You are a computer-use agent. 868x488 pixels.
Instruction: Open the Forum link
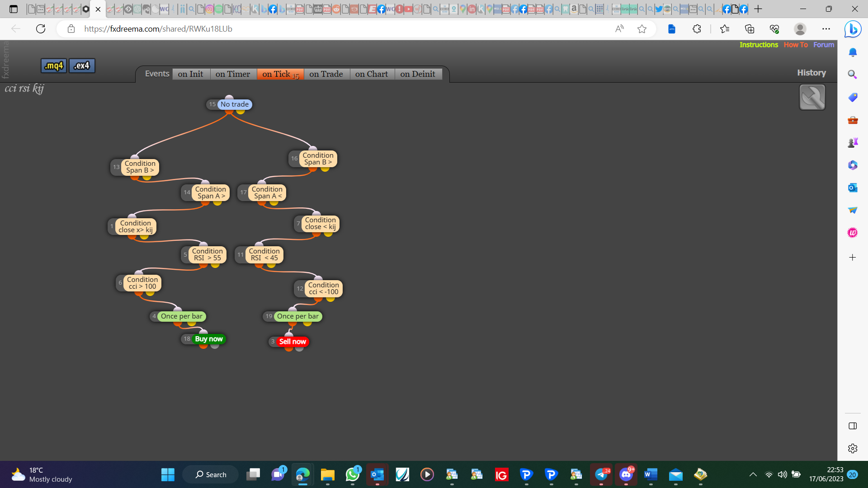click(824, 45)
